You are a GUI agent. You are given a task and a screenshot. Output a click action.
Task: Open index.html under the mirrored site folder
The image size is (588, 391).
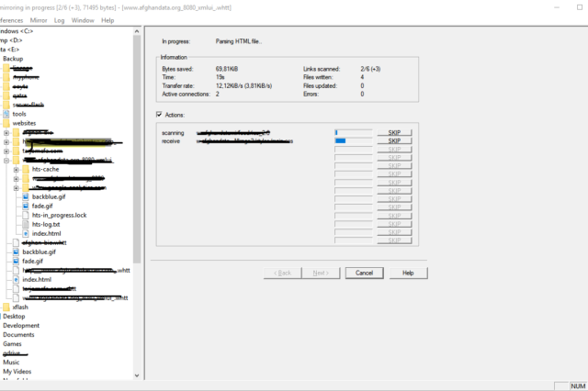coord(45,233)
